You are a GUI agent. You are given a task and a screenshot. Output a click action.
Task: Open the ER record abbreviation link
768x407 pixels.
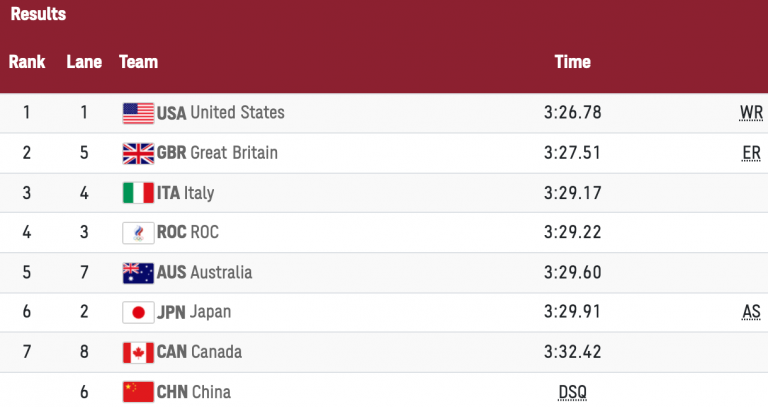752,153
